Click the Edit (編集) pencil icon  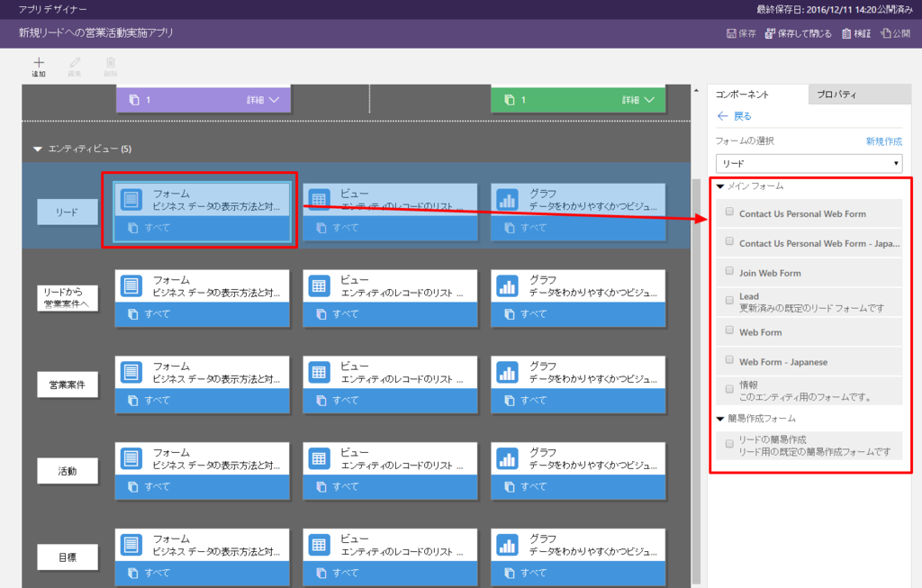tap(75, 62)
